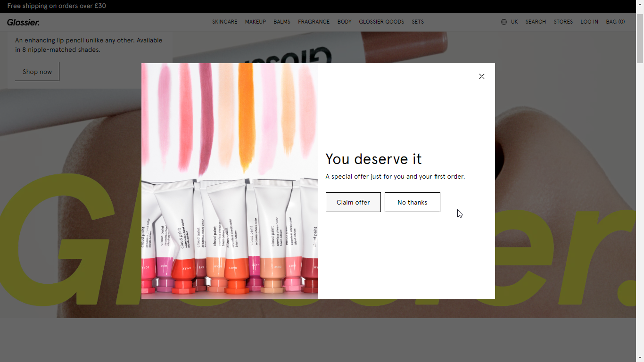The image size is (644, 362).
Task: Open the UK country selector
Action: click(x=514, y=22)
